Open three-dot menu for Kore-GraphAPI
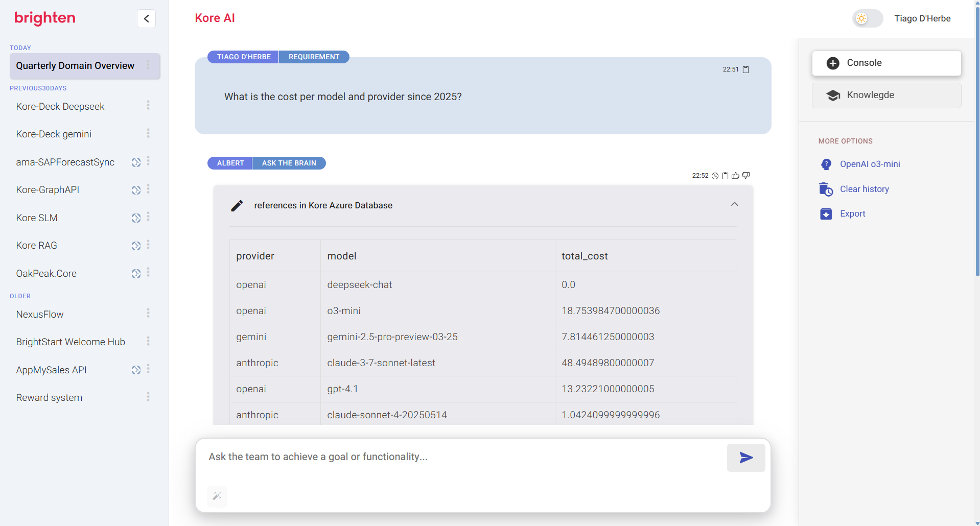This screenshot has height=526, width=980. 148,189
